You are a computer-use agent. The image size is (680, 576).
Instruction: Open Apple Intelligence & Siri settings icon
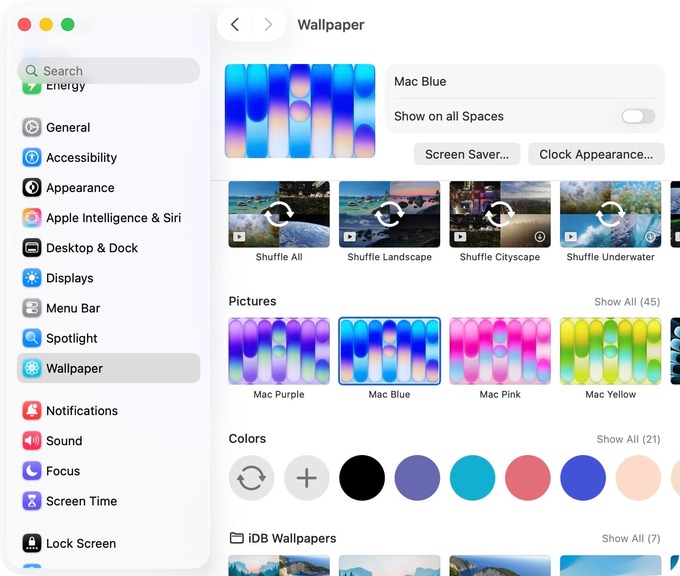coord(32,217)
